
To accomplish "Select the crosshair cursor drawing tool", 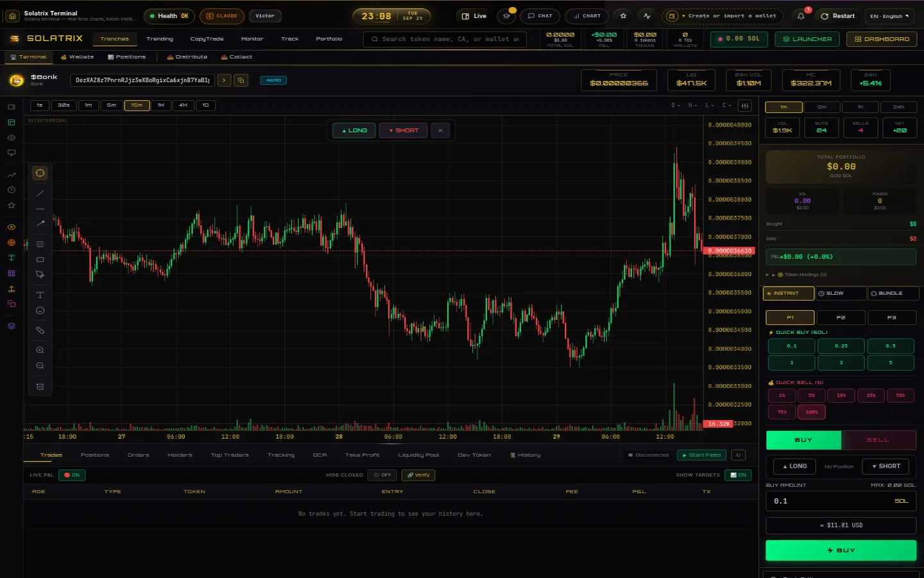I will pos(40,173).
